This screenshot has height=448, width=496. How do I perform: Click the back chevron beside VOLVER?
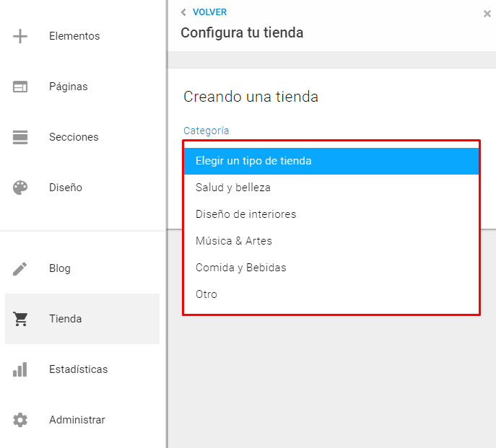pos(183,12)
